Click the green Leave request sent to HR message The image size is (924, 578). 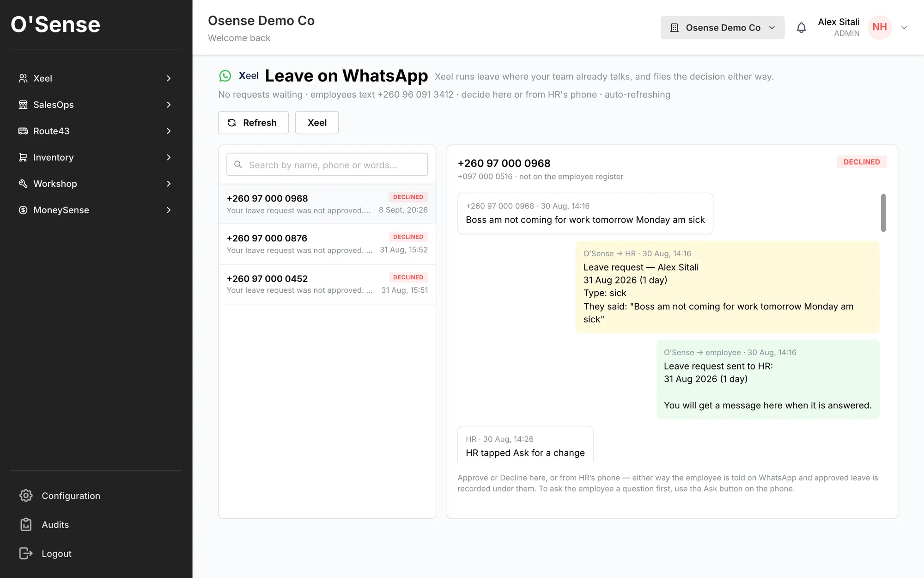pos(768,380)
